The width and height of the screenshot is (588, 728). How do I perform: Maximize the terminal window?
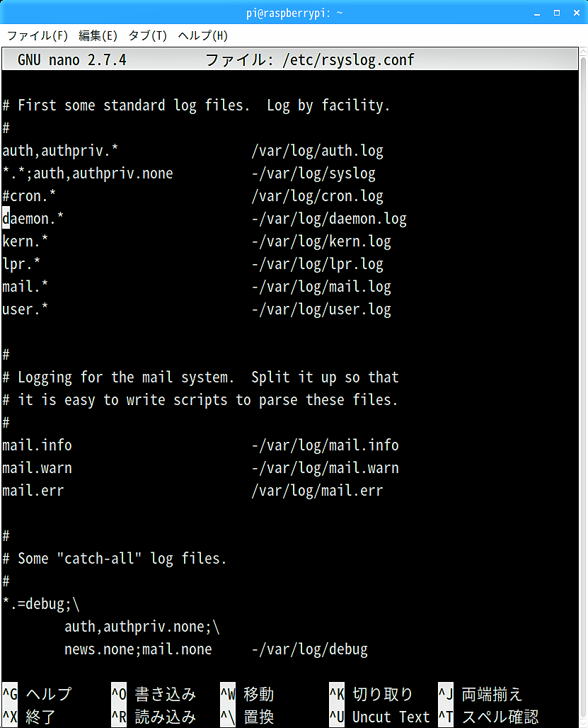tap(556, 13)
